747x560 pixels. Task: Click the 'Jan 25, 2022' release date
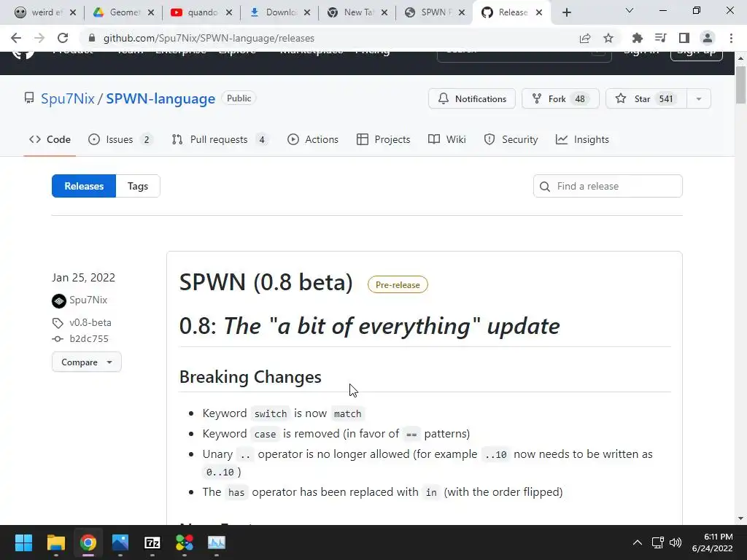pos(83,278)
